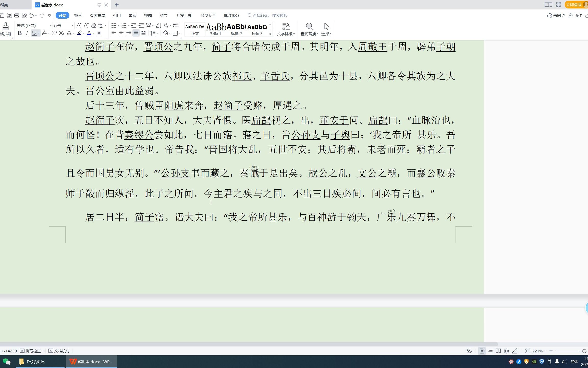Screen dimensions: 588x368
Task: Click the font color A icon
Action: point(89,33)
